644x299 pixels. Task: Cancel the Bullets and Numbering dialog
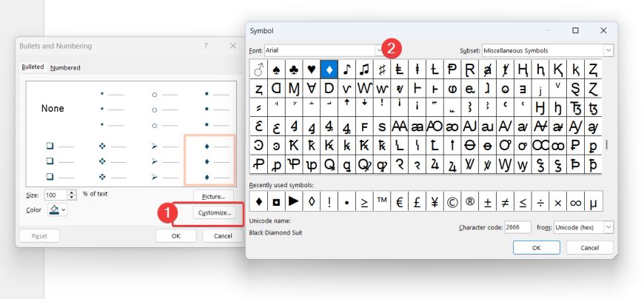point(223,236)
